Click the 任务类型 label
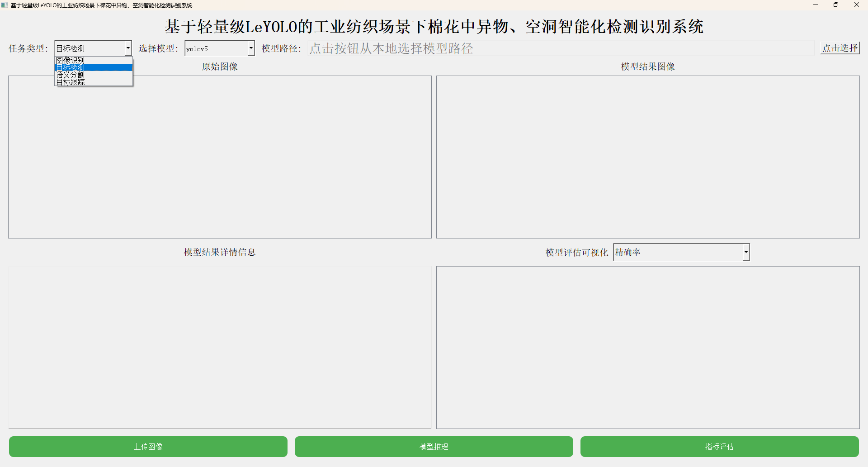 click(x=28, y=48)
